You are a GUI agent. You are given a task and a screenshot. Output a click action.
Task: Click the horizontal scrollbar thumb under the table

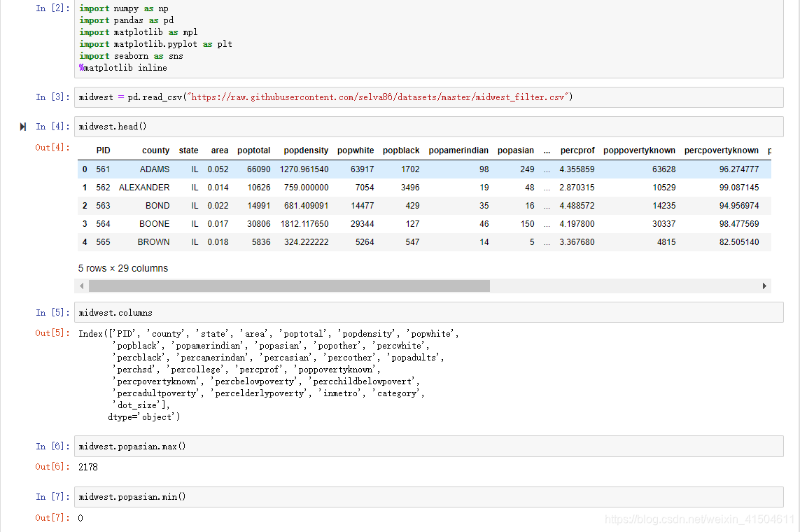pyautogui.click(x=289, y=286)
